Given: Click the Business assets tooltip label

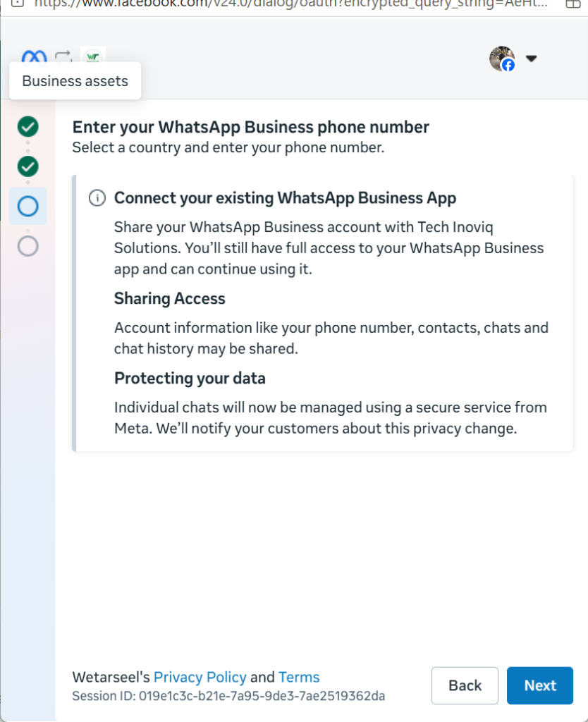Looking at the screenshot, I should (75, 81).
